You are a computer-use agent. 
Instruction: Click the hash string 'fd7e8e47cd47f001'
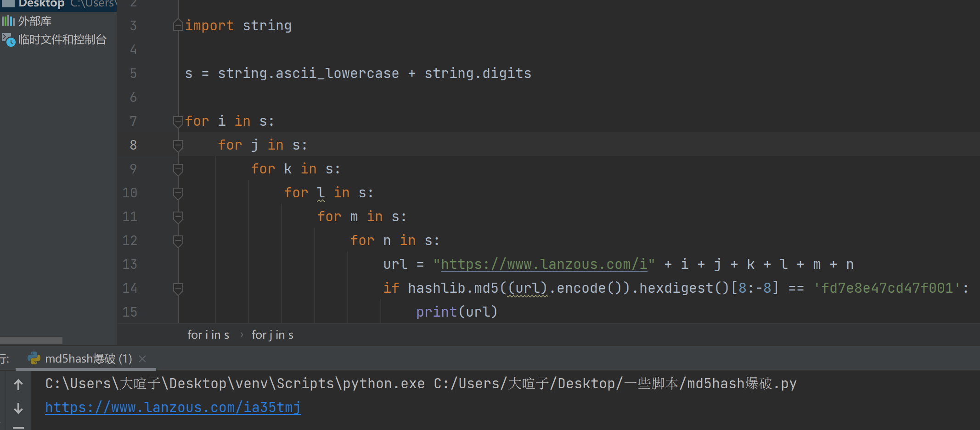[887, 288]
